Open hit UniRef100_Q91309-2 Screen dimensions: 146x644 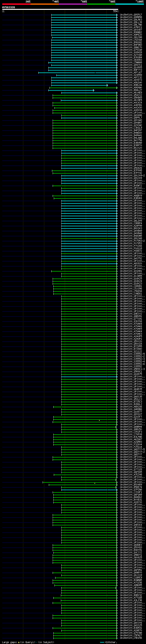[132, 175]
